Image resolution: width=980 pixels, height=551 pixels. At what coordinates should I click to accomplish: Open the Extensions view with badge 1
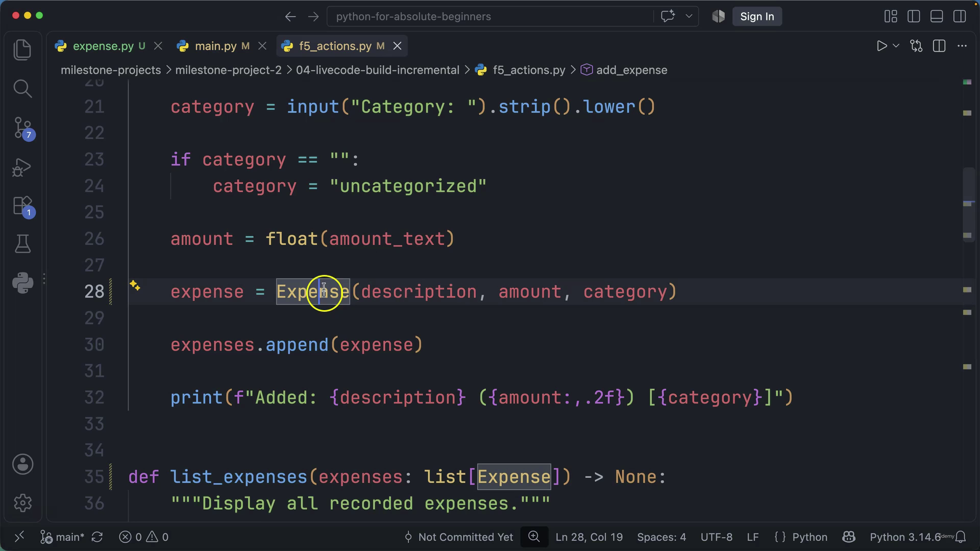23,207
